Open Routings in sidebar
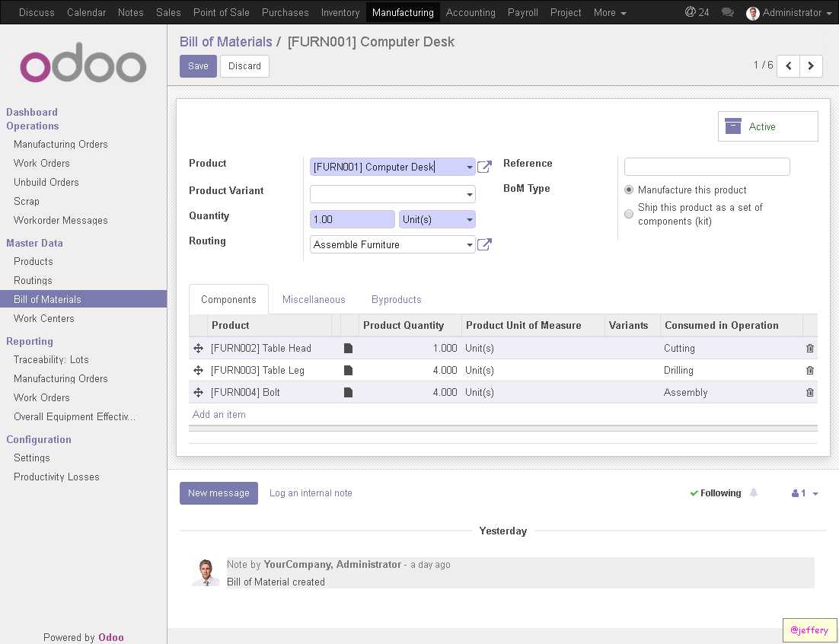 tap(33, 280)
